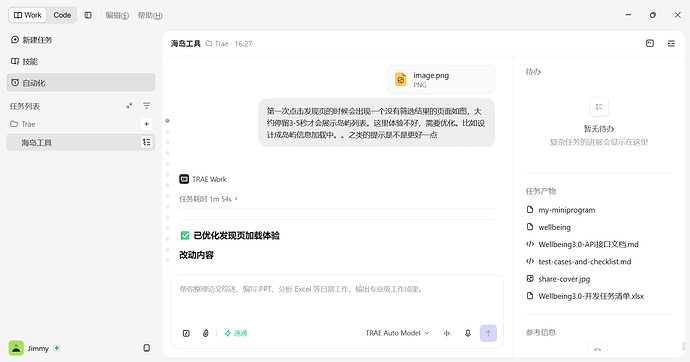Select the 海岛工具 task
Viewport: 690px width, 362px height.
click(x=81, y=143)
